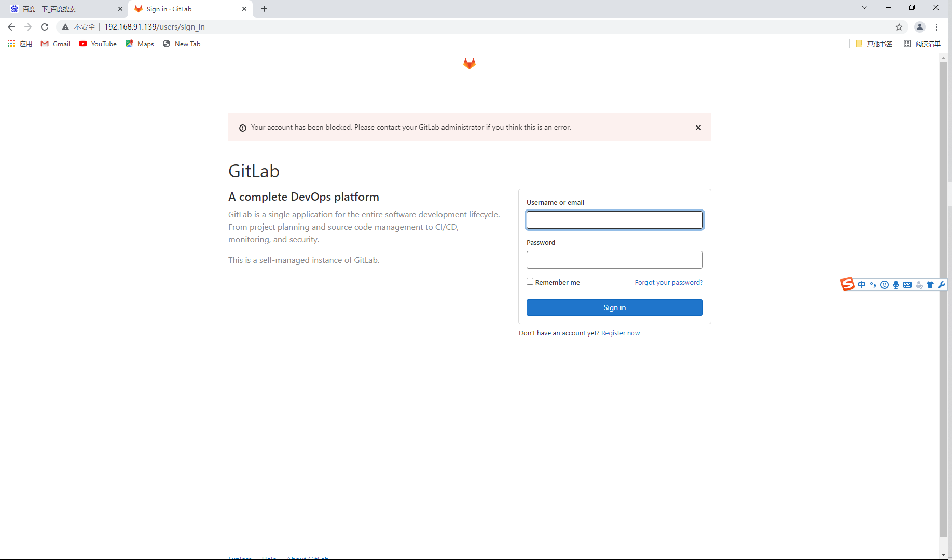Open the Maps bookmark

coord(140,44)
